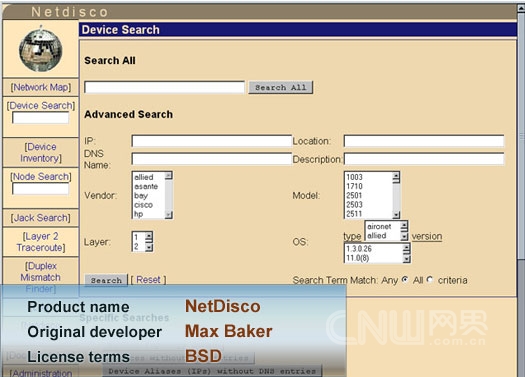This screenshot has height=377, width=525.
Task: Open the Network Map link
Action: point(41,87)
